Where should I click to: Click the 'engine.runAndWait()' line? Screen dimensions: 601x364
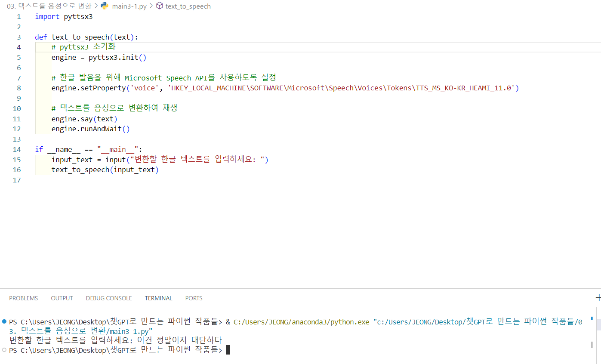(90, 129)
